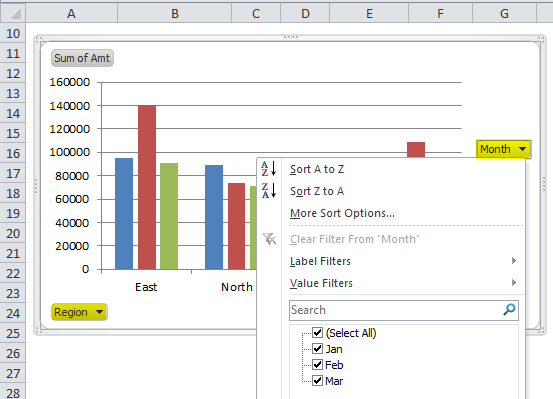Expand the Value Filters submenu arrow

(x=514, y=283)
